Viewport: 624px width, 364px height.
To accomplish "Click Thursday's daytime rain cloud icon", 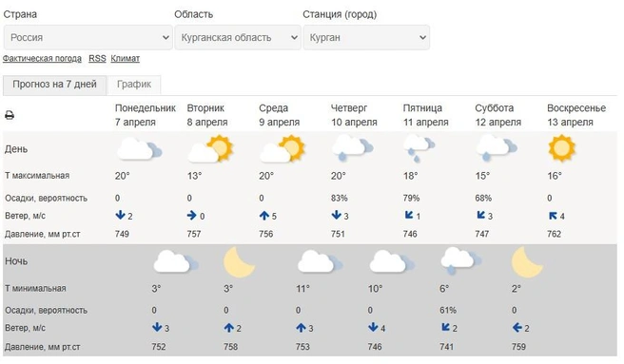I will click(352, 148).
